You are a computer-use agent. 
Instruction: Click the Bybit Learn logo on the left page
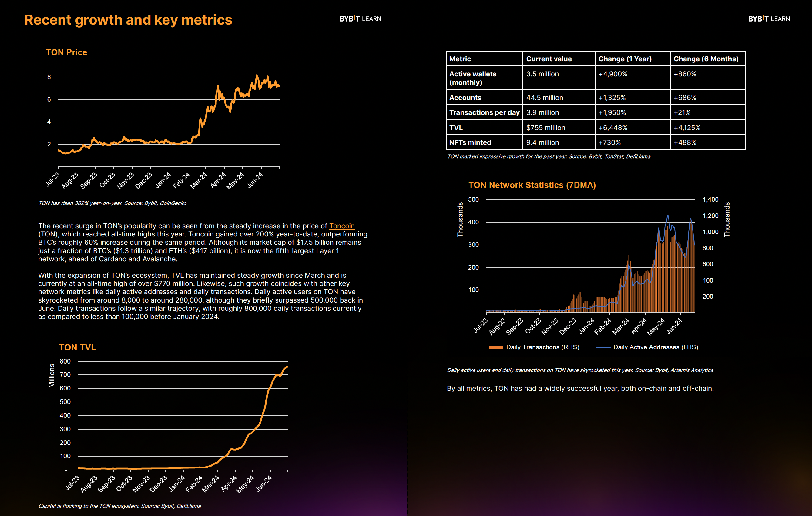click(360, 18)
